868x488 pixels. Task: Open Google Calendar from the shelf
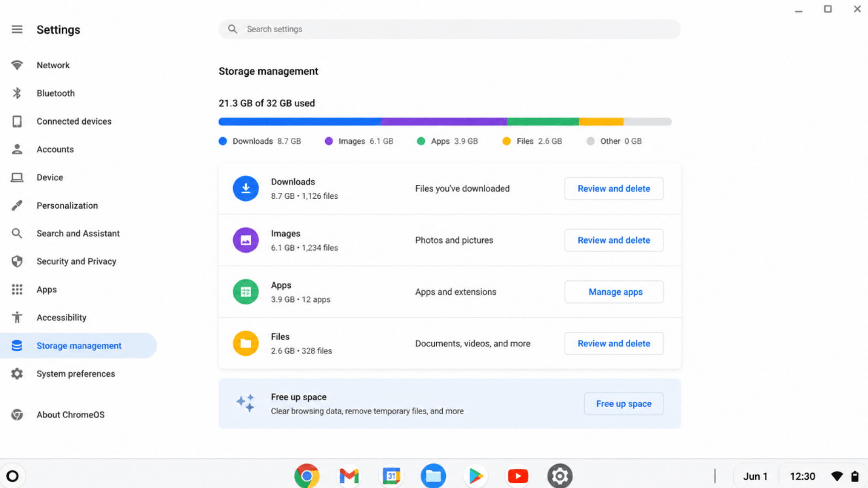(x=391, y=476)
